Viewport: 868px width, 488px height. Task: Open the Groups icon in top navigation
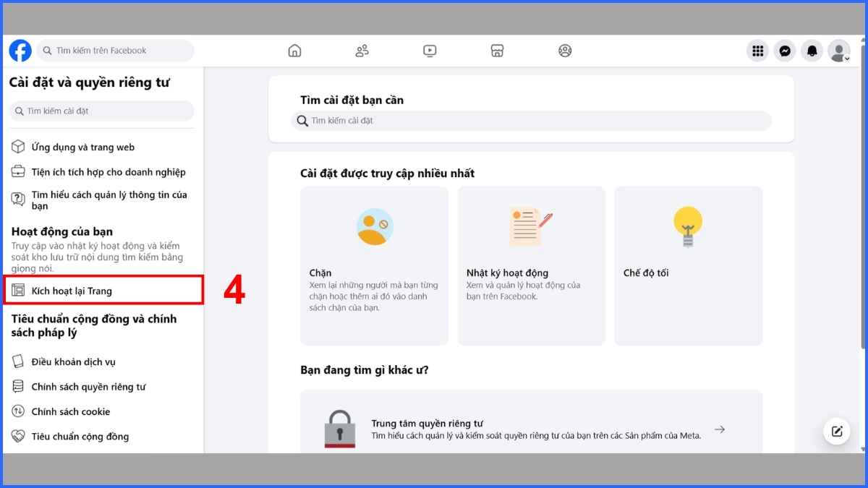point(565,51)
